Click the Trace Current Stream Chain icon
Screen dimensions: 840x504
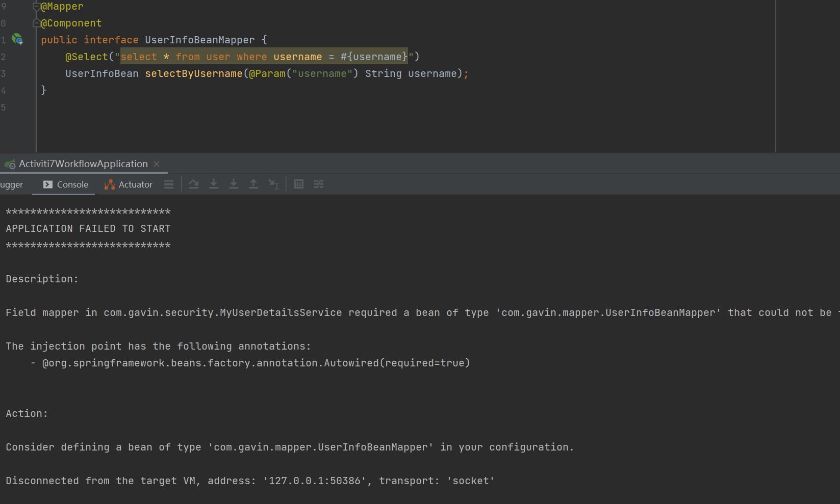coord(319,184)
